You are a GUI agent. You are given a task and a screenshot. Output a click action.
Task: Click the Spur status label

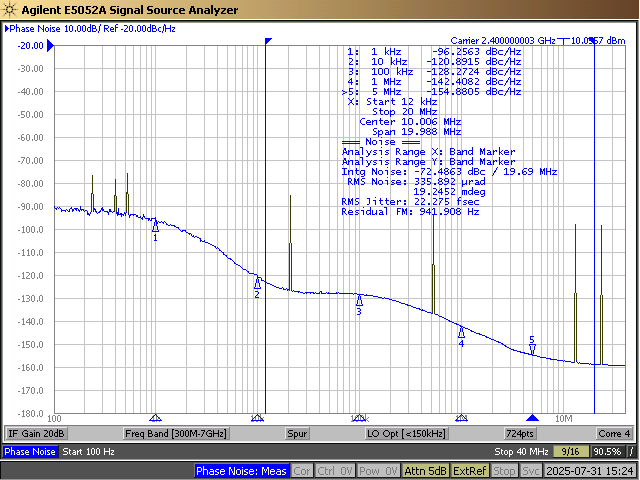tap(297, 433)
